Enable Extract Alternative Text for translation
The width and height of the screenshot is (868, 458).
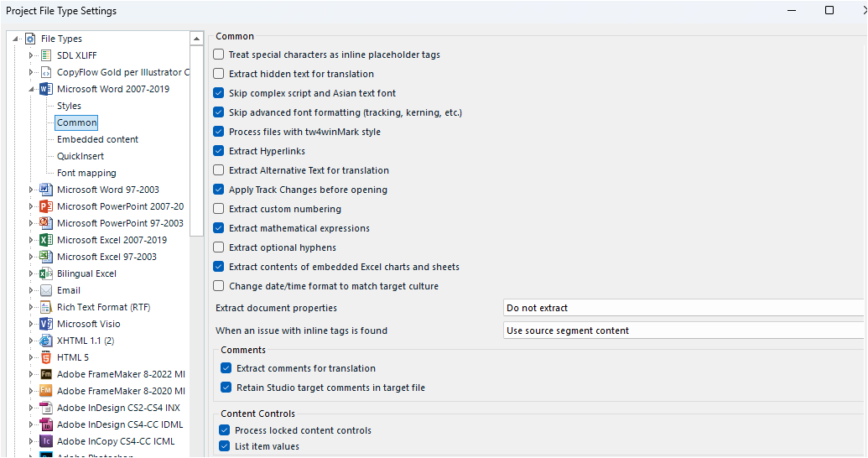click(x=219, y=170)
